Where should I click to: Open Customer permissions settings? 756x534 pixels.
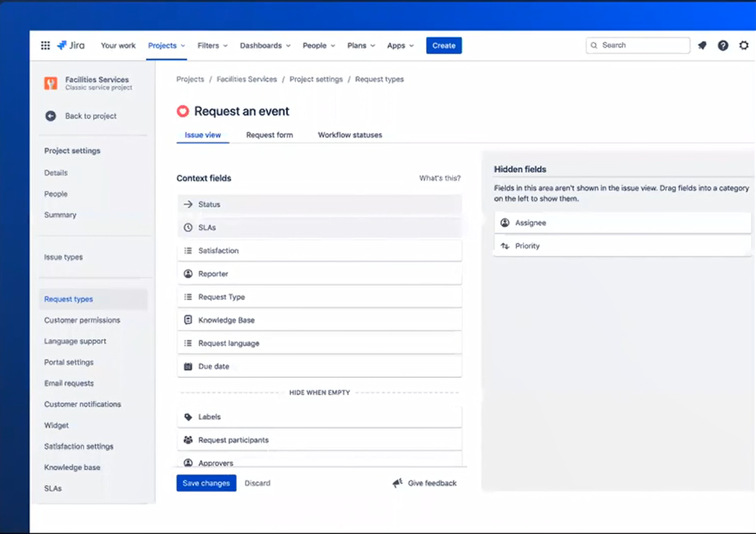click(x=82, y=320)
